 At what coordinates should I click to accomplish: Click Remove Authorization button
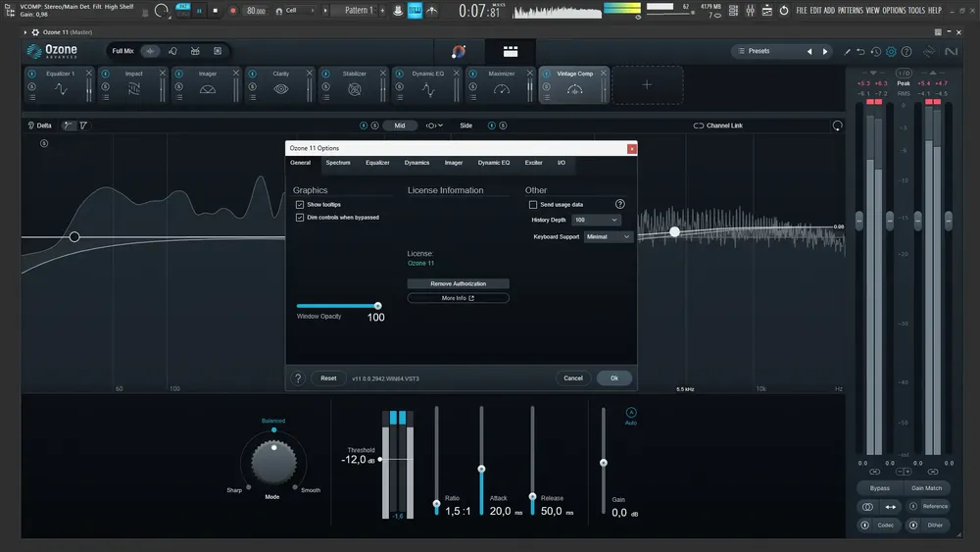[458, 283]
